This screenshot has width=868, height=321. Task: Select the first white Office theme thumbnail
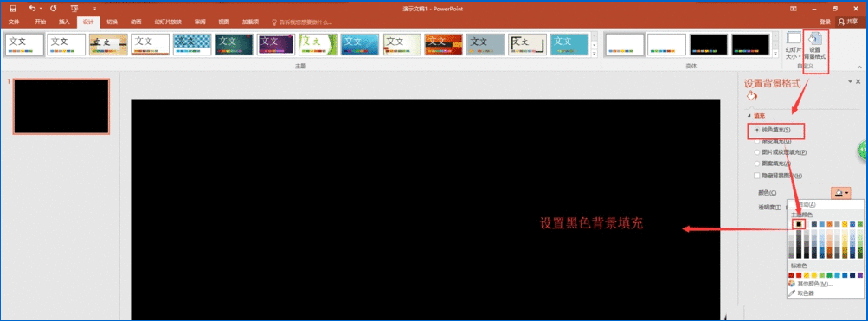[x=24, y=44]
